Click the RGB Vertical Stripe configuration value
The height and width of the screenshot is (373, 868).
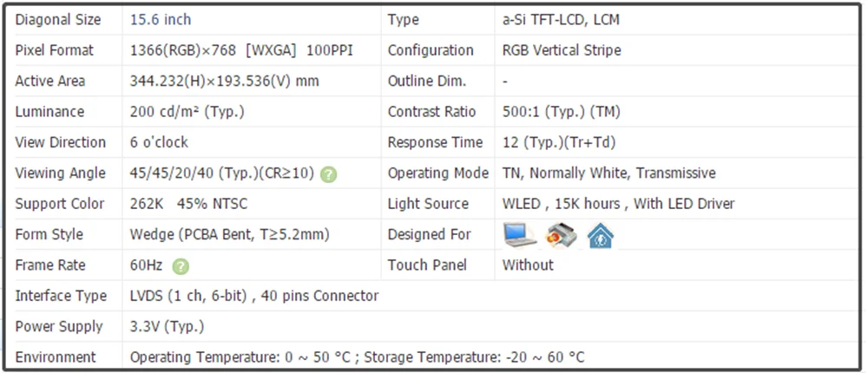click(562, 50)
